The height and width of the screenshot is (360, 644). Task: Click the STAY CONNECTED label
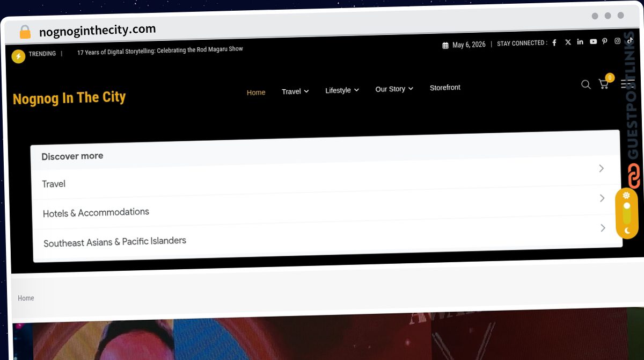522,44
